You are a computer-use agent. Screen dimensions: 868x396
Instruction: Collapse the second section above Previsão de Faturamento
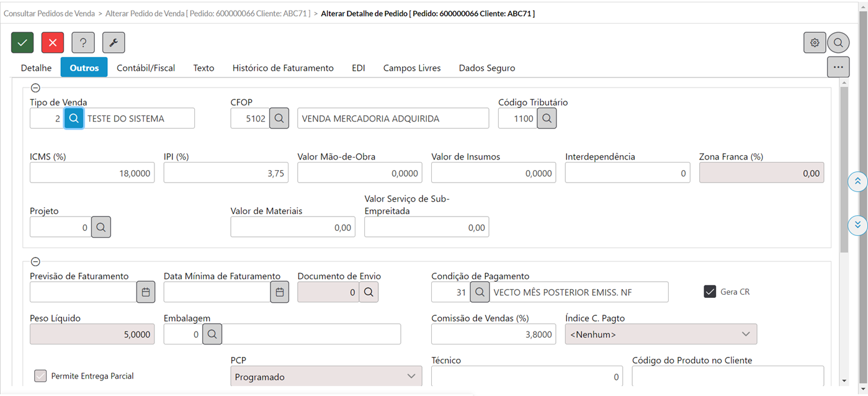pos(35,262)
